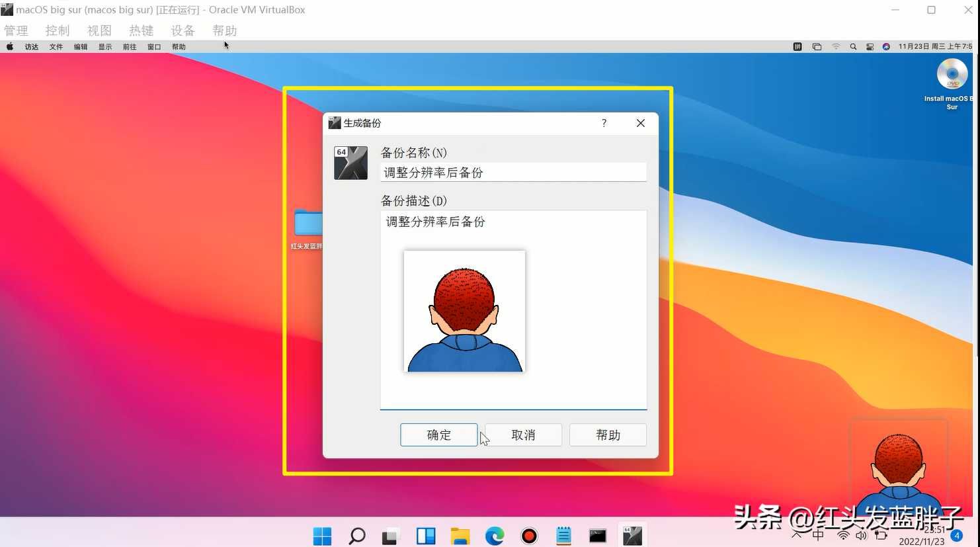Minimize the VirtualBox window
The height and width of the screenshot is (547, 980).
pos(895,10)
